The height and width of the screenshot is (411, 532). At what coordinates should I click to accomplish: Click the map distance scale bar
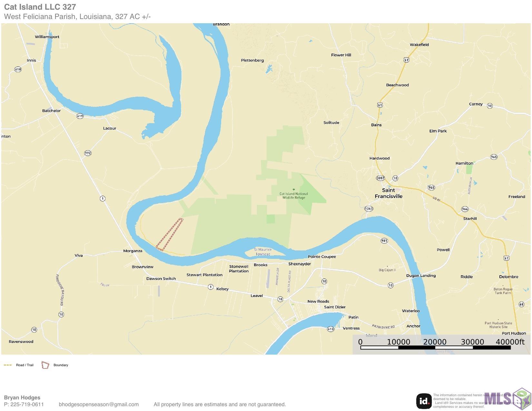[435, 347]
